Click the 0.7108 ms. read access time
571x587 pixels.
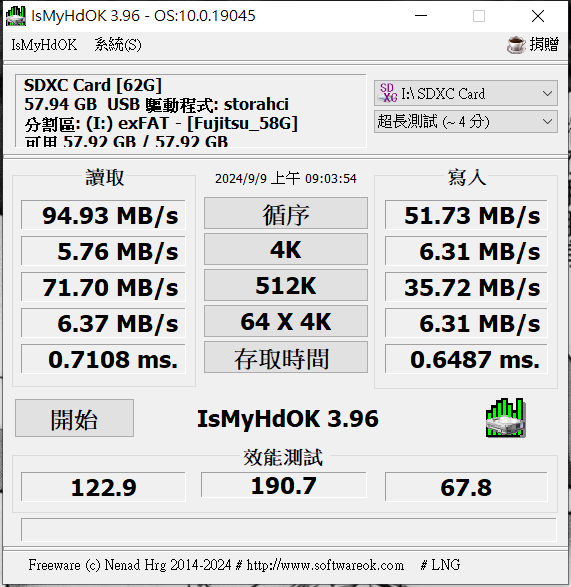(x=103, y=359)
